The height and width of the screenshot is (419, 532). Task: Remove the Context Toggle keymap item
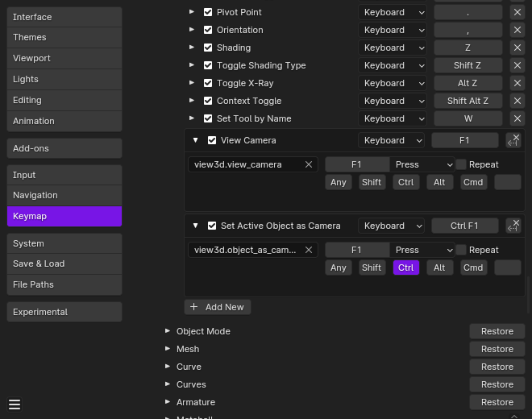(x=517, y=101)
